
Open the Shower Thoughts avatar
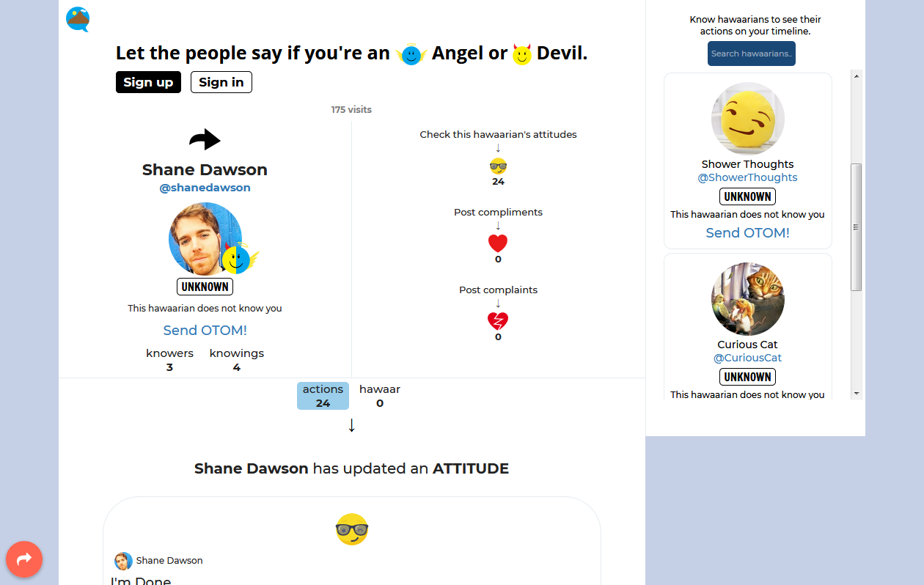747,119
